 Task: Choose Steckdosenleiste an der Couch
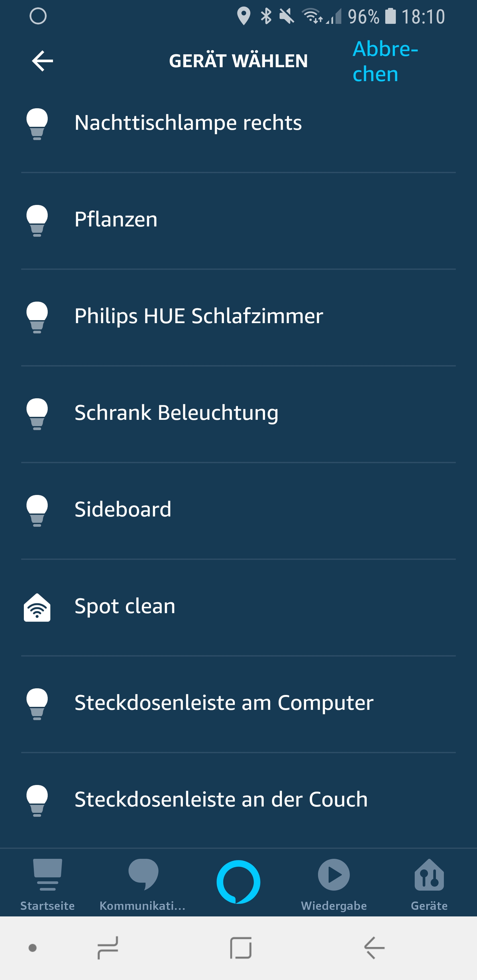click(x=221, y=799)
